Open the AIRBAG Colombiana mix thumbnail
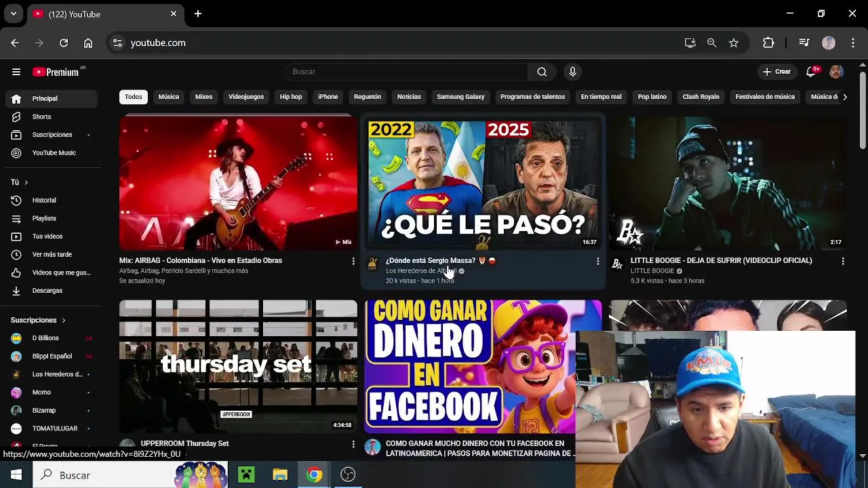 [x=238, y=184]
